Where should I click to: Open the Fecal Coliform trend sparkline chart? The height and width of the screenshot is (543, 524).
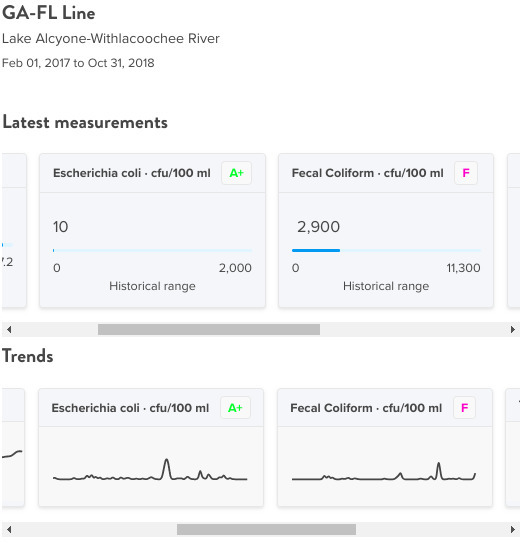[384, 471]
